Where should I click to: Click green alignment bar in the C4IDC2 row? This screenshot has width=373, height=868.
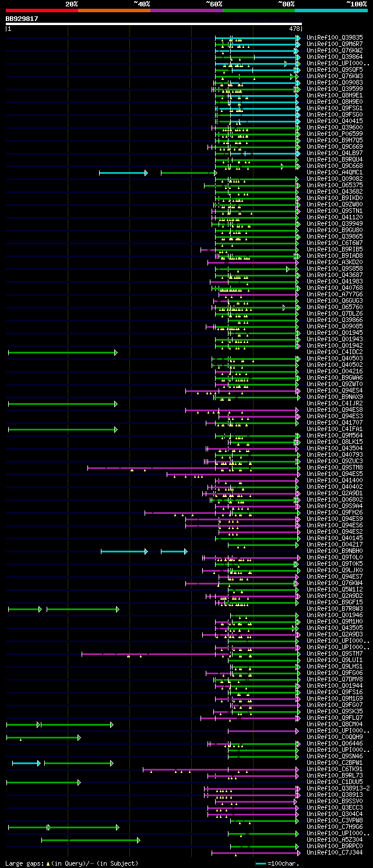(62, 352)
